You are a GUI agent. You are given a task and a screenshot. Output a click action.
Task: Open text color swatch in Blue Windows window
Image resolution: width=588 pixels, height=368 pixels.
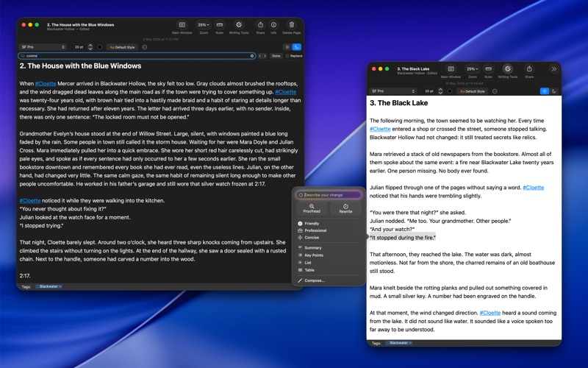(x=100, y=47)
